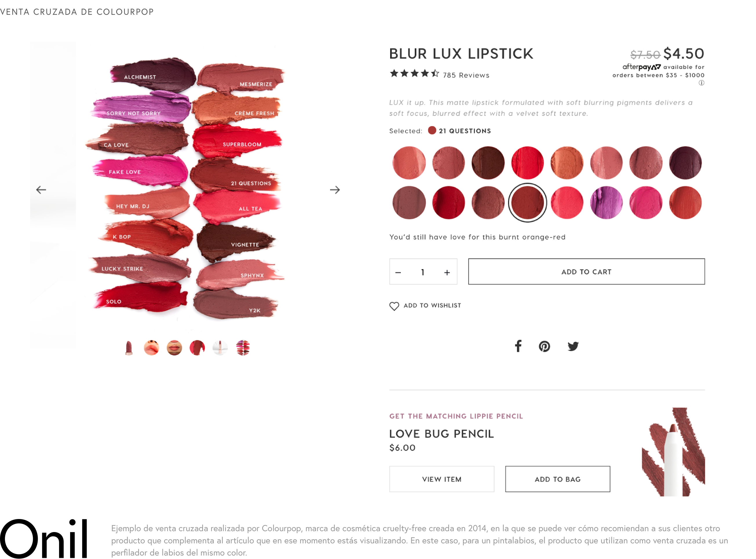Select the bright red shade swatch in the top row
The height and width of the screenshot is (559, 756).
[x=527, y=163]
